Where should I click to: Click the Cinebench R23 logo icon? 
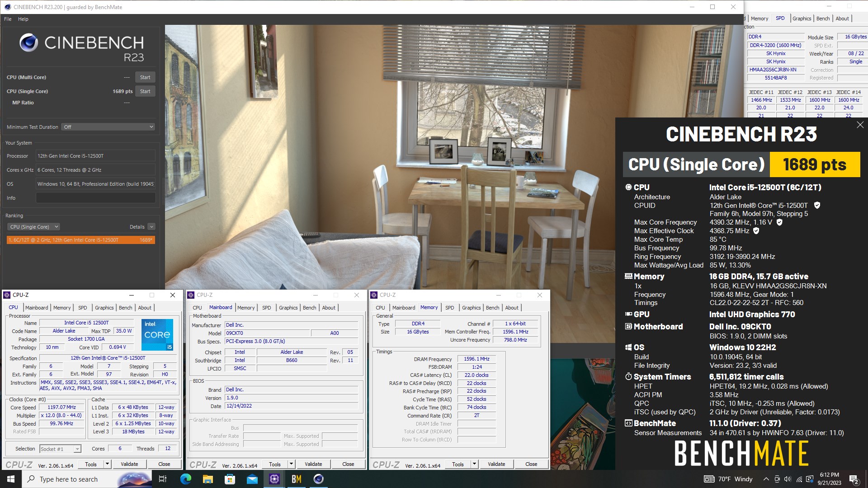tap(28, 42)
